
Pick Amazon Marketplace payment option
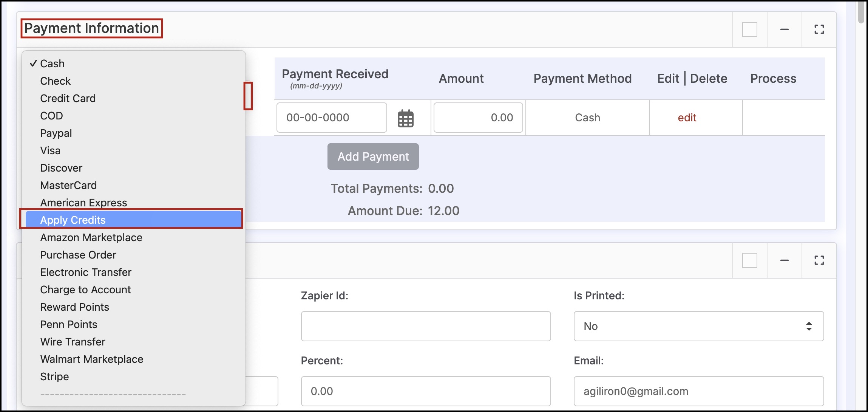(91, 237)
